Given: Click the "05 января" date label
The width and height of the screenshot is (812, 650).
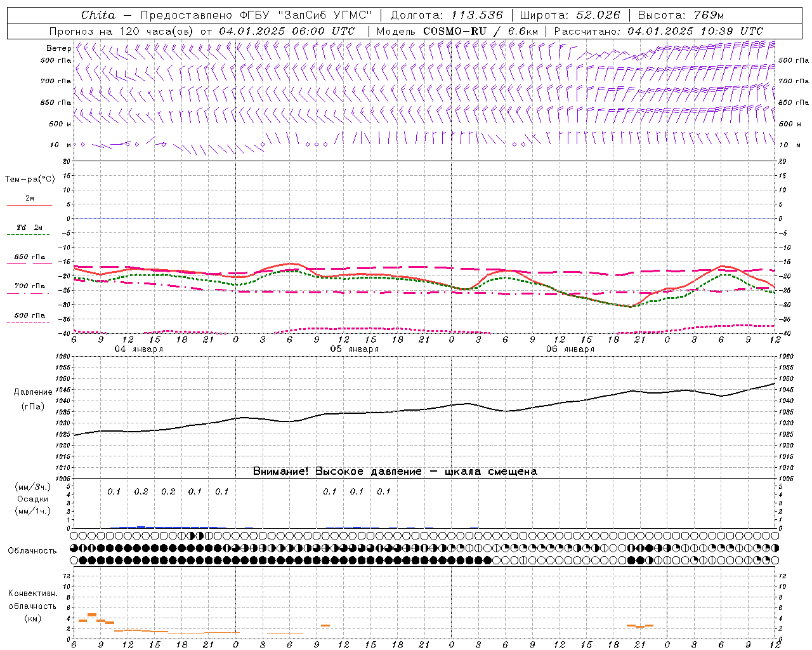Looking at the screenshot, I should [354, 349].
